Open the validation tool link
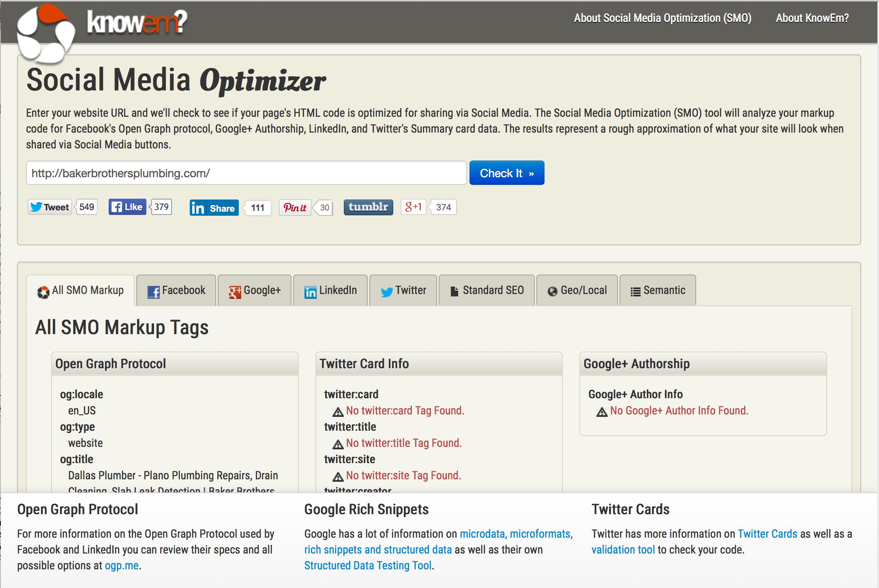 coord(623,549)
